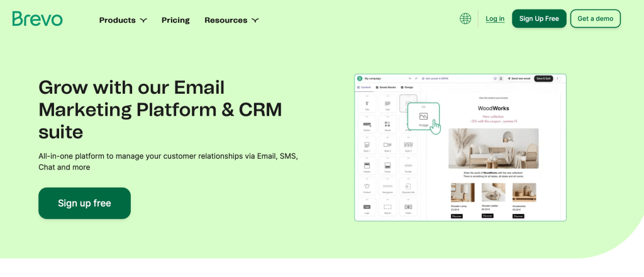Click the large Sign up free button
644x277 pixels.
coord(85,203)
